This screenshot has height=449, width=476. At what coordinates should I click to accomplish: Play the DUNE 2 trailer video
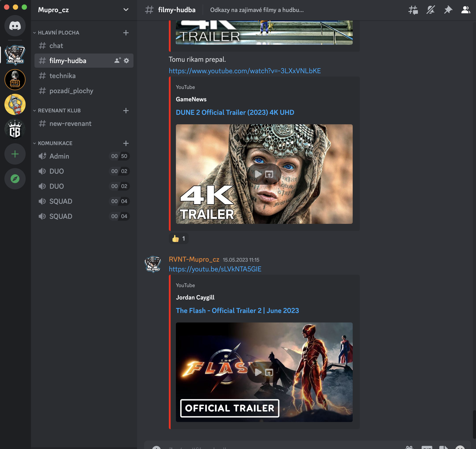point(258,174)
